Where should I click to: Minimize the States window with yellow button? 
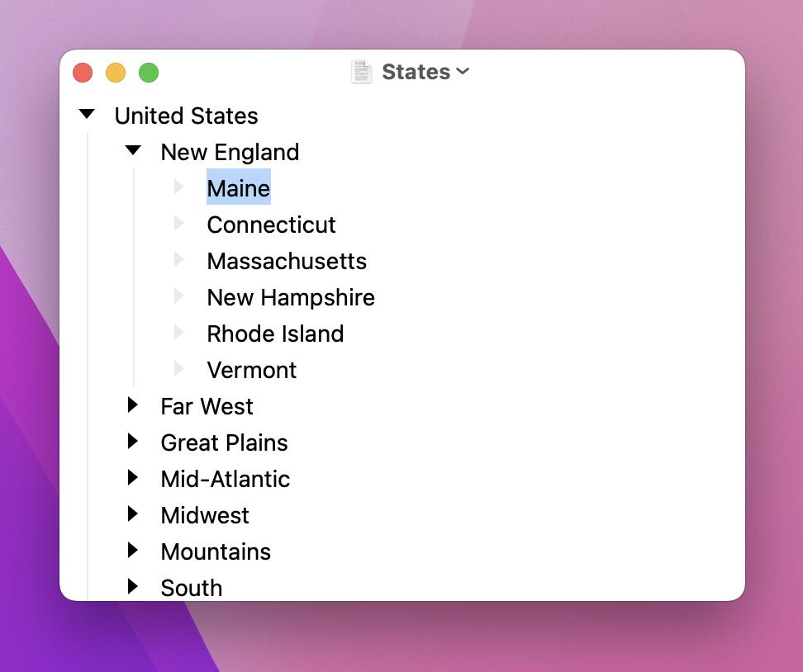click(x=116, y=73)
